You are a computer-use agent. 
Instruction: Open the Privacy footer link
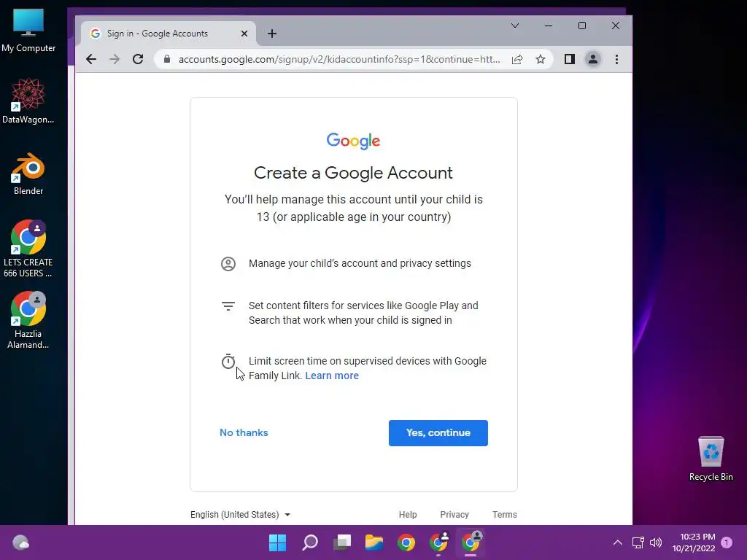click(454, 514)
